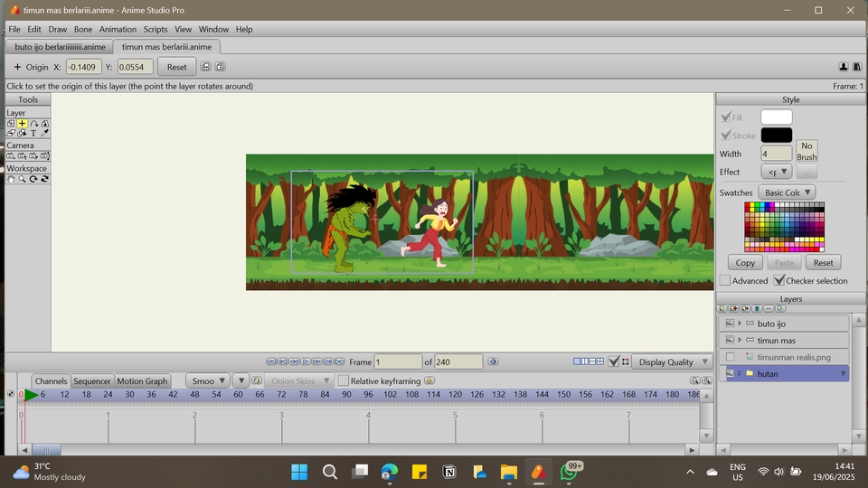Choose the text (T) tool
868x488 pixels.
tap(33, 134)
